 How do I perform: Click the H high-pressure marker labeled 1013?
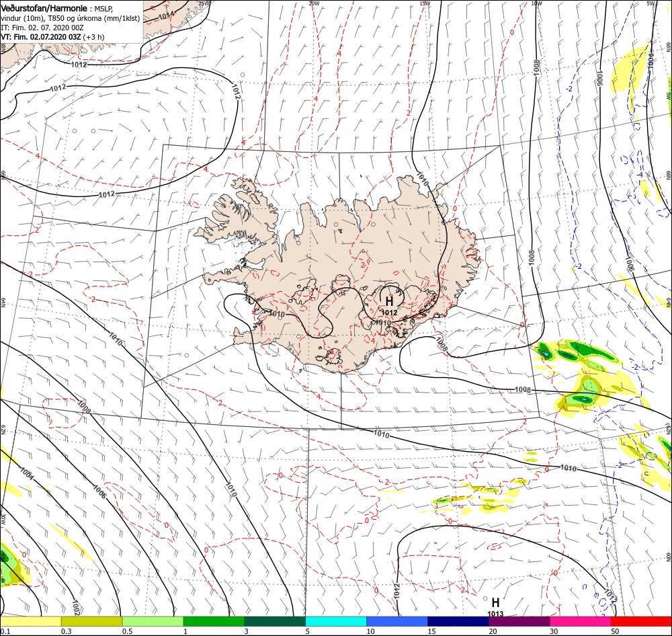click(x=495, y=602)
